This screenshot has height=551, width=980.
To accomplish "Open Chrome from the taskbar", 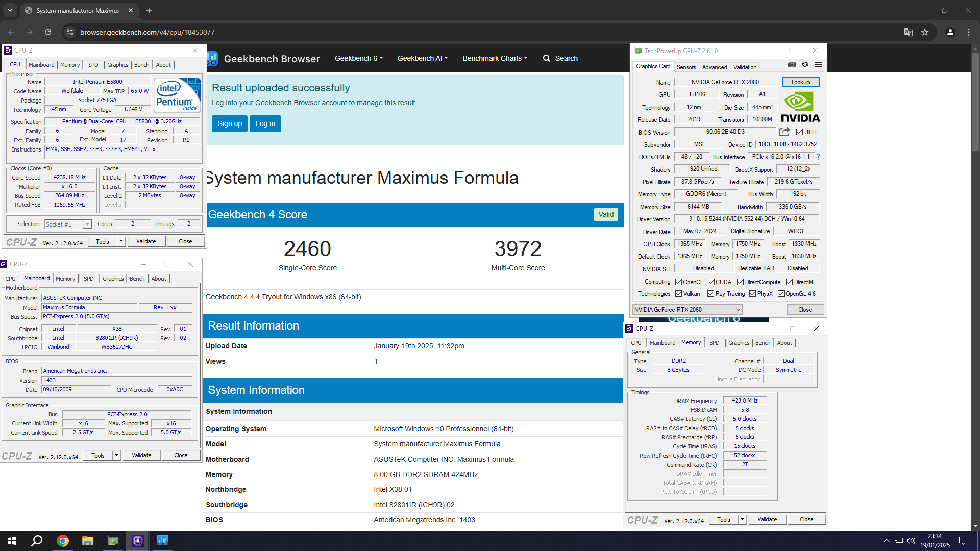I will [x=62, y=541].
